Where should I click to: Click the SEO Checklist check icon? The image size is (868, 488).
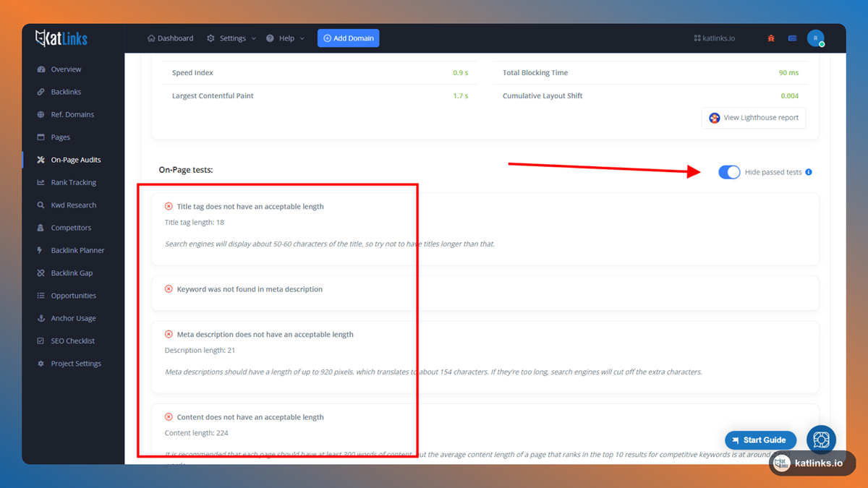pyautogui.click(x=41, y=341)
